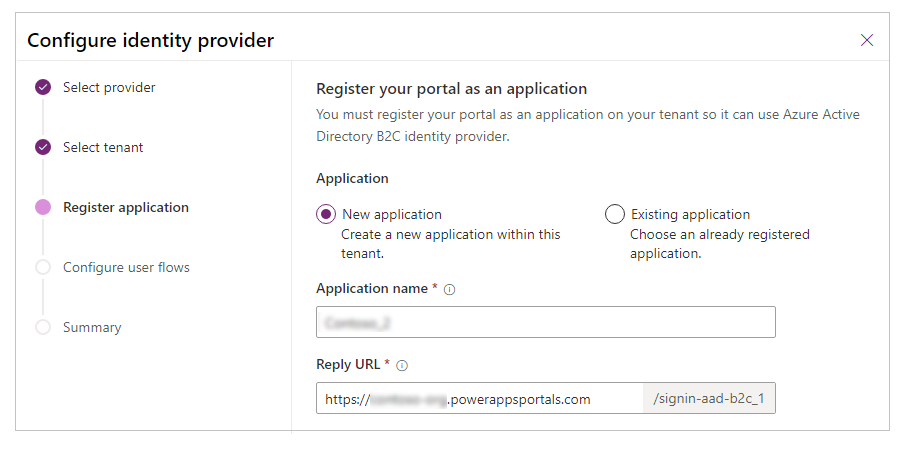Go to the Select provider step
Screen dimensions: 910x449
[x=109, y=88]
